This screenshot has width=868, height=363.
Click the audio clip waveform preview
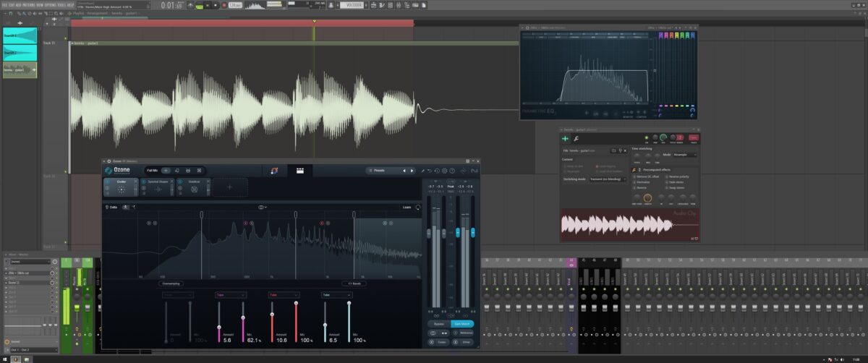tap(629, 225)
